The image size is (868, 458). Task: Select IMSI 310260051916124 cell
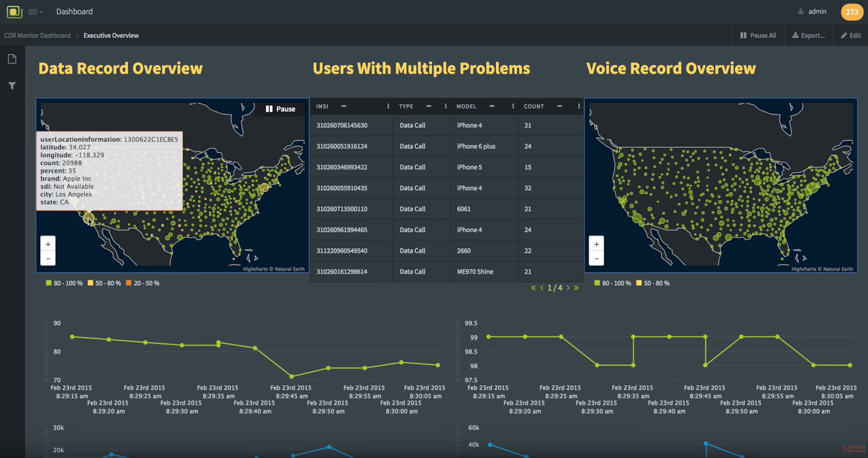tap(352, 147)
